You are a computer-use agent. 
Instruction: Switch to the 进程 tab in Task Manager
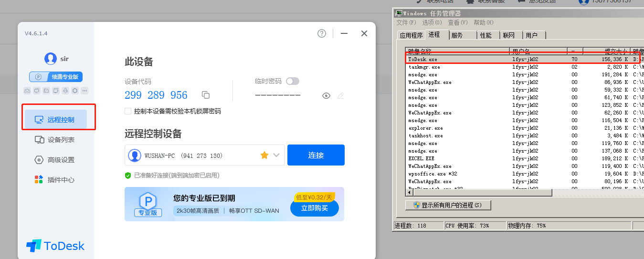436,34
